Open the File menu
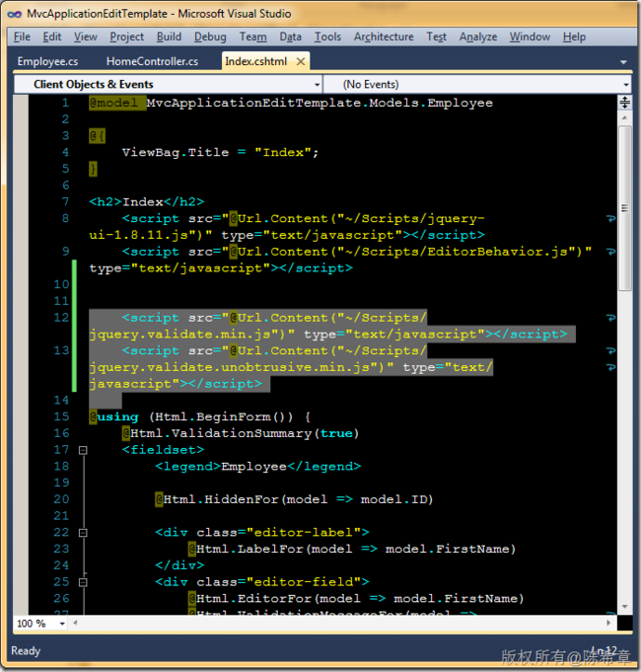The image size is (641, 672). coord(22,37)
